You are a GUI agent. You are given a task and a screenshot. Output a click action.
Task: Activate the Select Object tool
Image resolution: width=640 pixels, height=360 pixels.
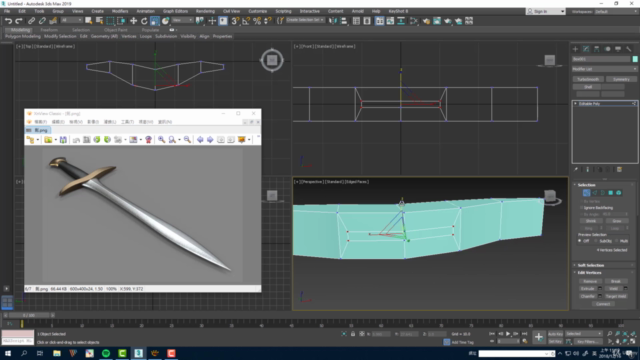pos(88,21)
